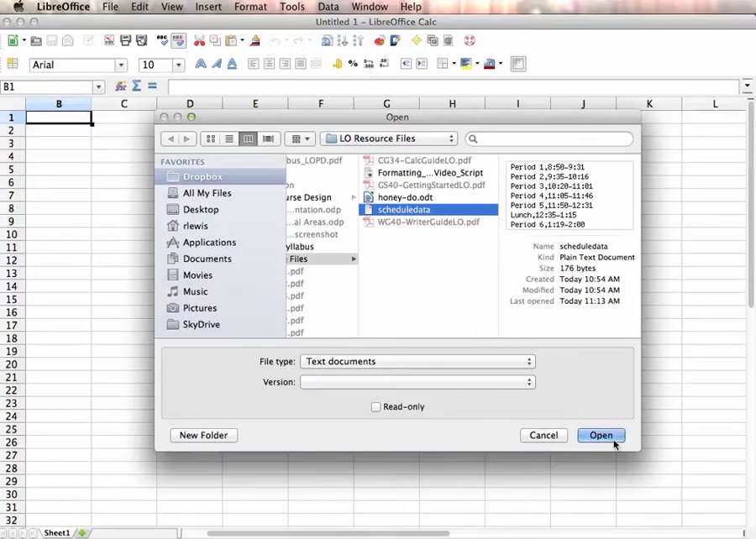
Task: Click the Sum sigma icon
Action: pyautogui.click(x=136, y=86)
